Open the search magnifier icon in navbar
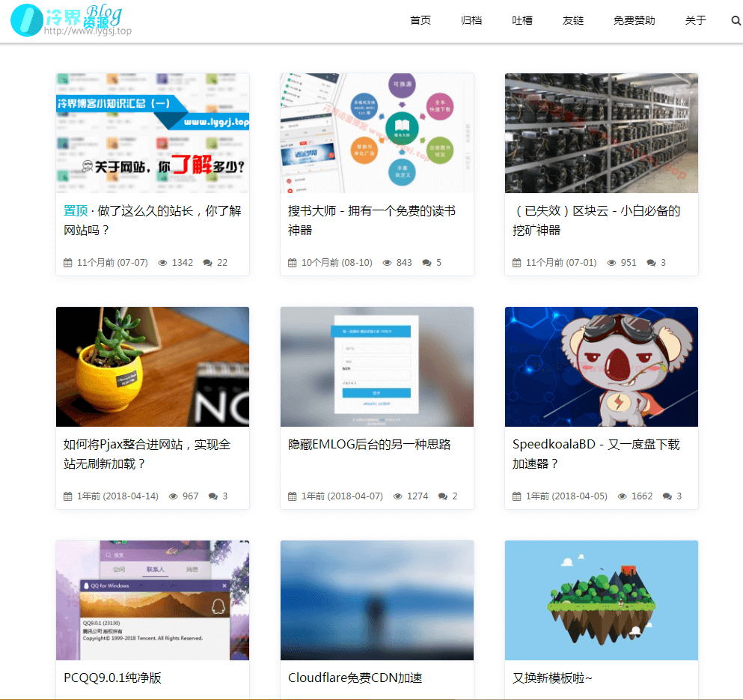Image resolution: width=743 pixels, height=700 pixels. pos(736,21)
